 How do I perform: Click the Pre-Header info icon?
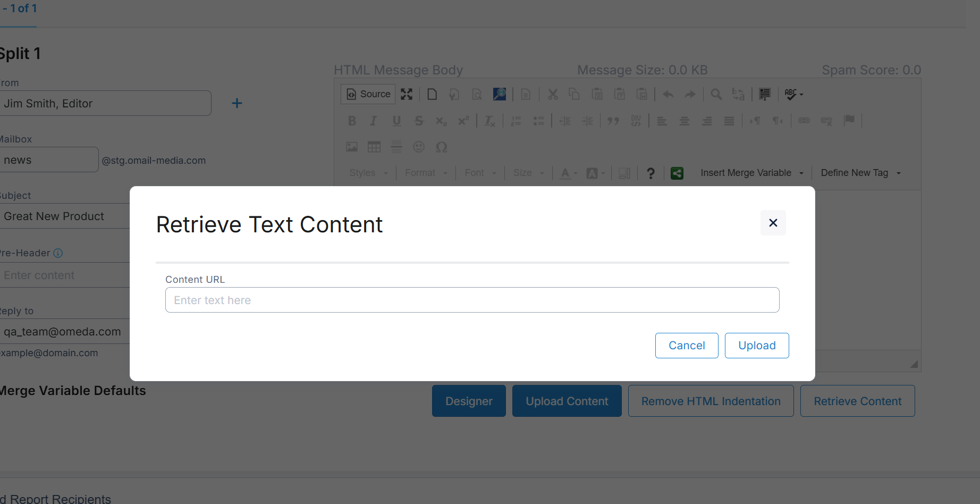coord(58,253)
